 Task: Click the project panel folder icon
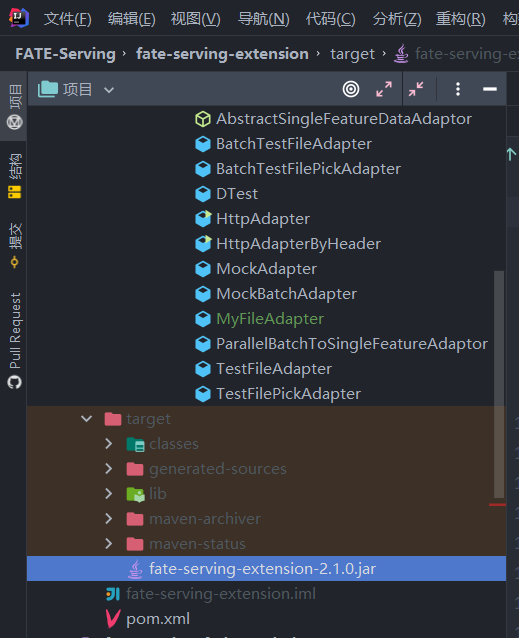48,89
